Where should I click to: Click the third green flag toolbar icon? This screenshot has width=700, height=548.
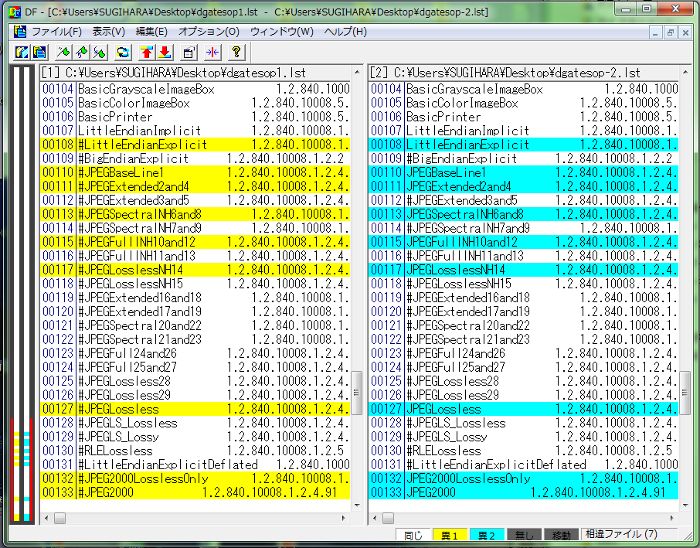click(100, 52)
